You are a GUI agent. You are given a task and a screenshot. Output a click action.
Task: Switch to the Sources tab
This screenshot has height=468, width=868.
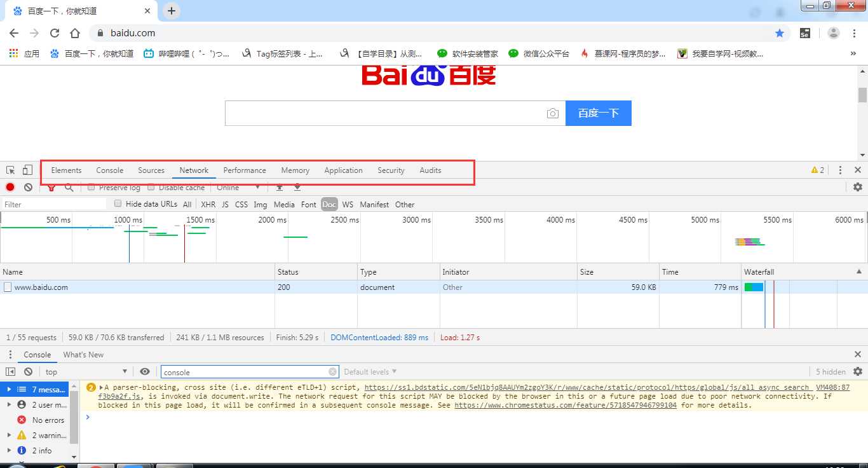click(x=151, y=170)
